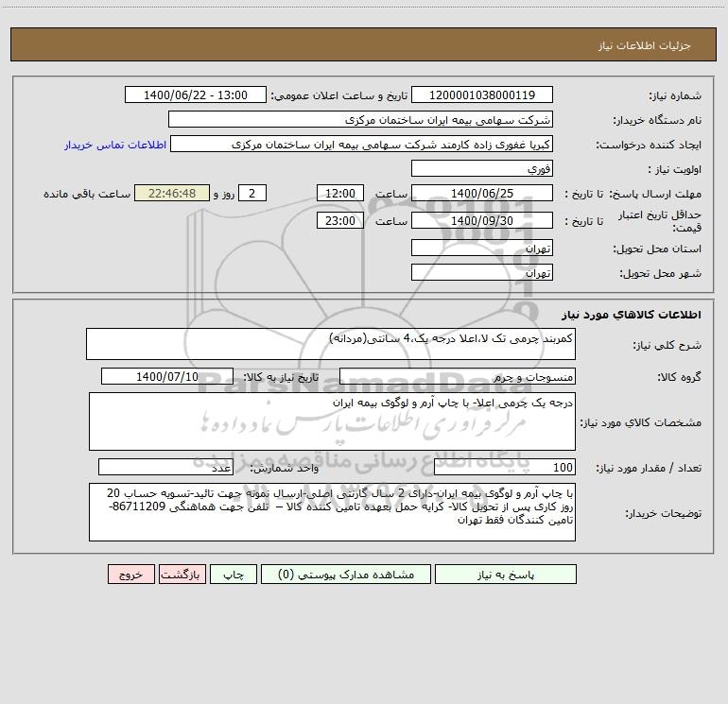This screenshot has height=704, width=728.
Task: Click the validity time field 23:00
Action: point(339,220)
